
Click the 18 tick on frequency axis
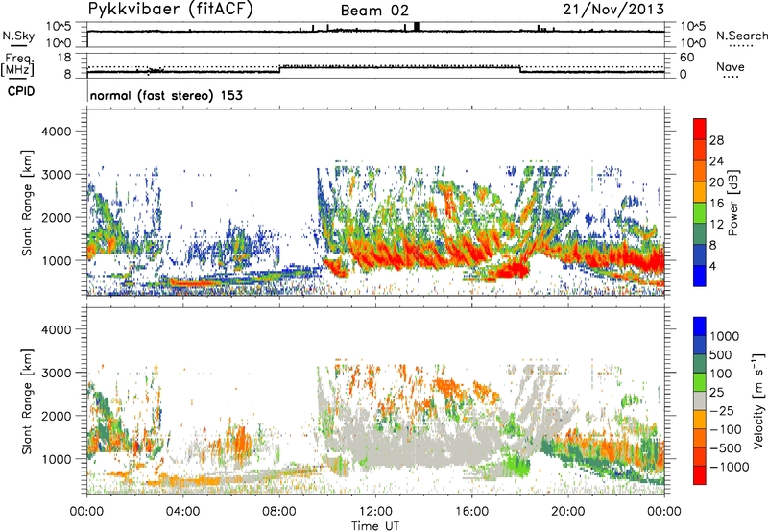point(63,58)
